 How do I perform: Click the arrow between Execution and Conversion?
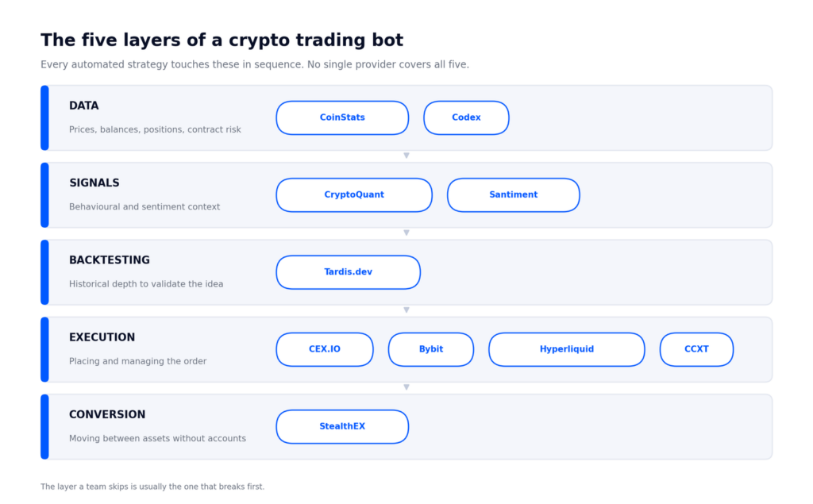tap(406, 387)
